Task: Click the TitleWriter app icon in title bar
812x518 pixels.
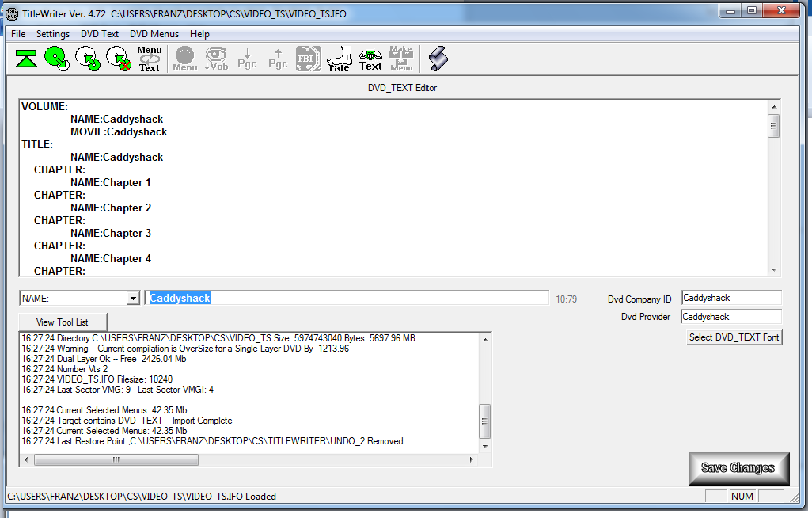Action: coord(11,14)
